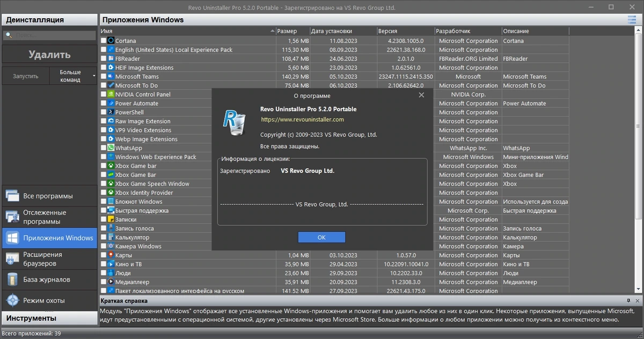
Task: Click the Cortana app icon
Action: pyautogui.click(x=111, y=41)
